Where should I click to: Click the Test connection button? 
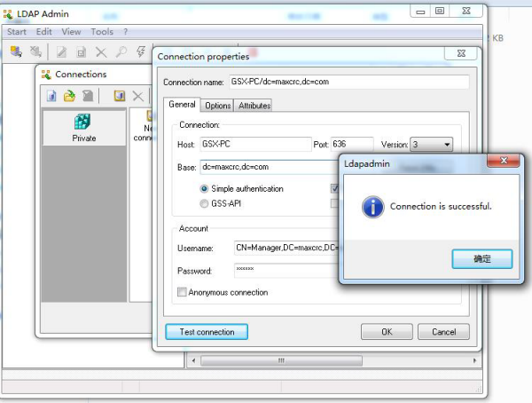tap(207, 332)
